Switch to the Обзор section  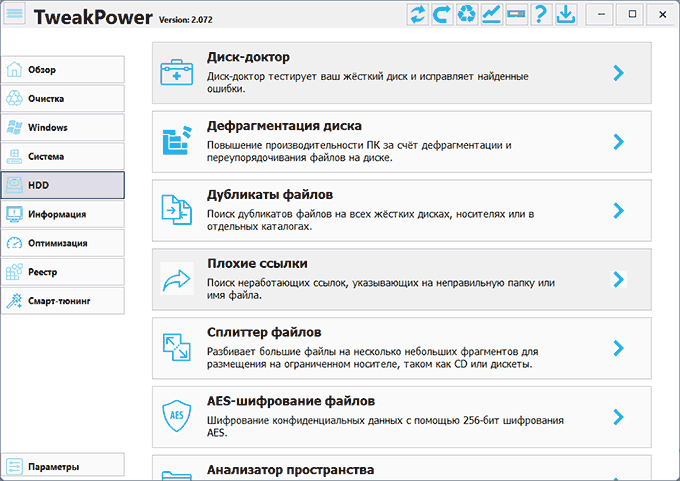tap(63, 69)
